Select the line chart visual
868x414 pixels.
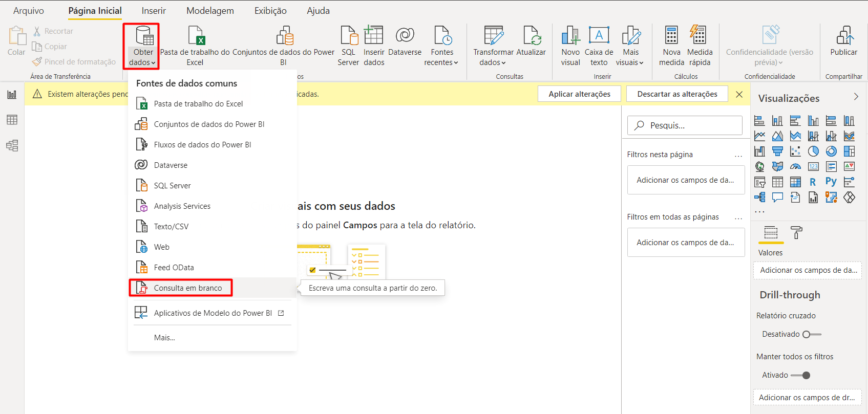[x=759, y=136]
